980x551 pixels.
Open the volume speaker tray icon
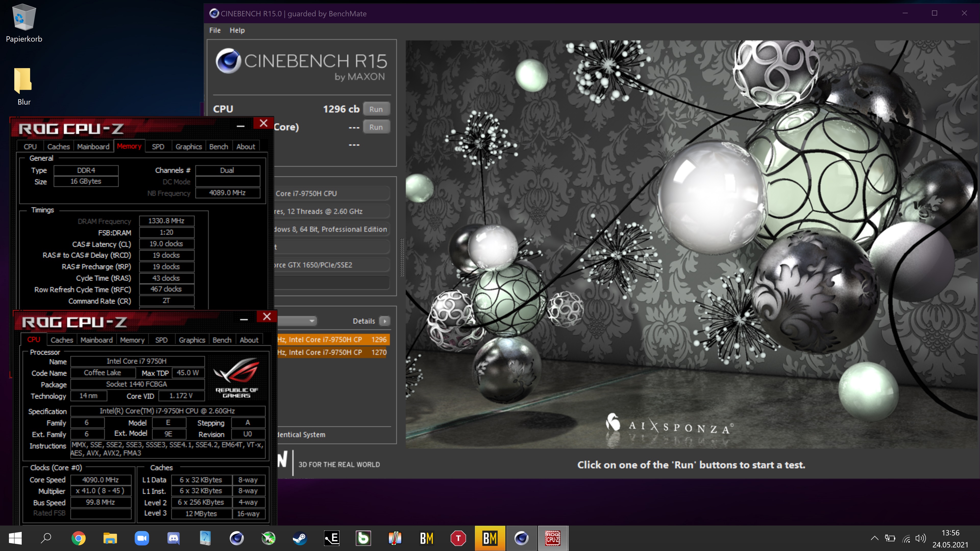coord(921,538)
